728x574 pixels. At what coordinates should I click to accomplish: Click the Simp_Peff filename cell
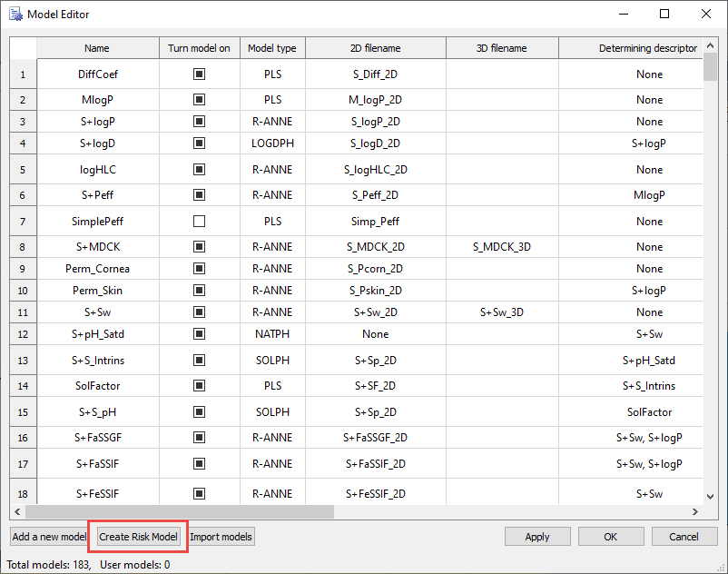pos(376,221)
